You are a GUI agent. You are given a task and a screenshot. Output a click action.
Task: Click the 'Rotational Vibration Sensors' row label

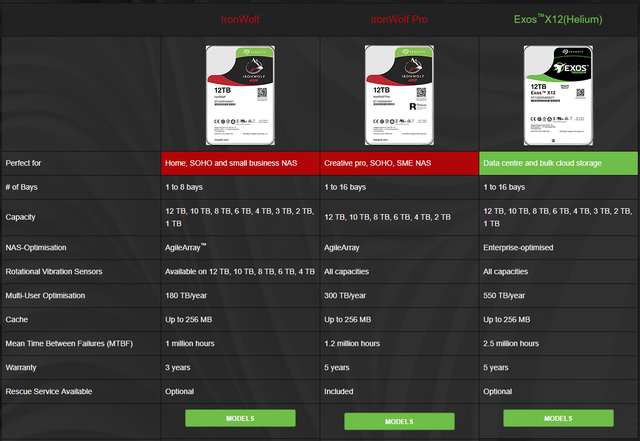click(x=54, y=272)
